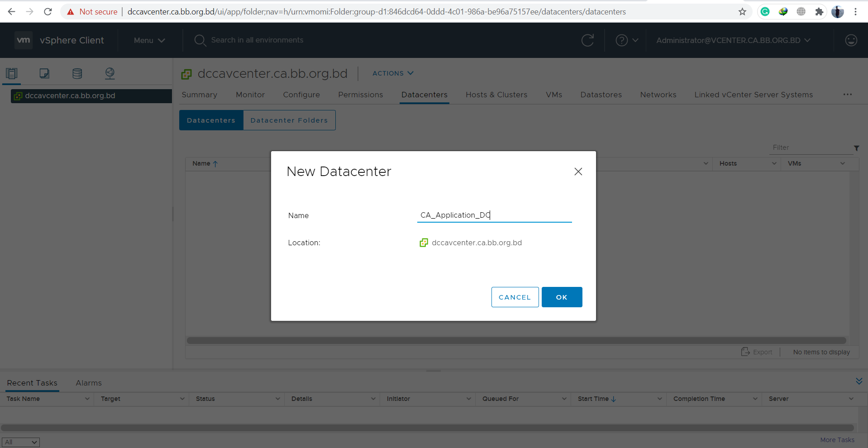Expand the Menu dropdown
868x448 pixels.
coord(149,40)
